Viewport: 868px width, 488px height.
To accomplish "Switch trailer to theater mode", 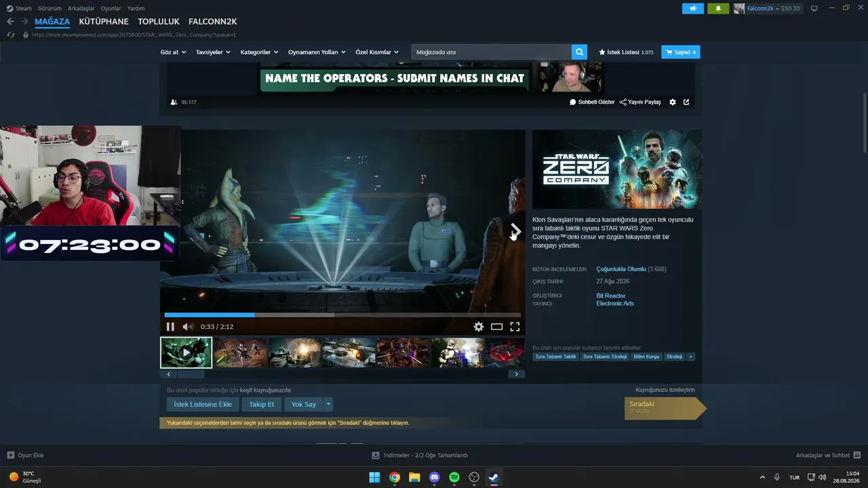I will (x=497, y=327).
